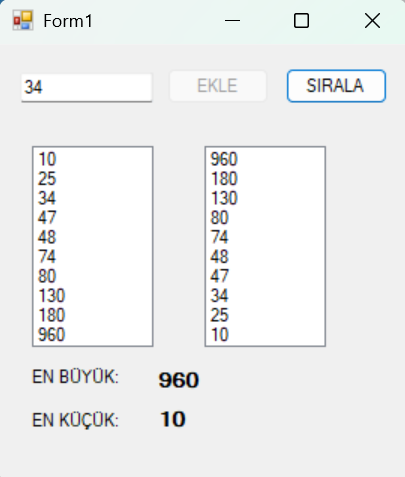Click the bold 10 minimum value
Viewport: 405px width, 477px height.
pyautogui.click(x=173, y=419)
